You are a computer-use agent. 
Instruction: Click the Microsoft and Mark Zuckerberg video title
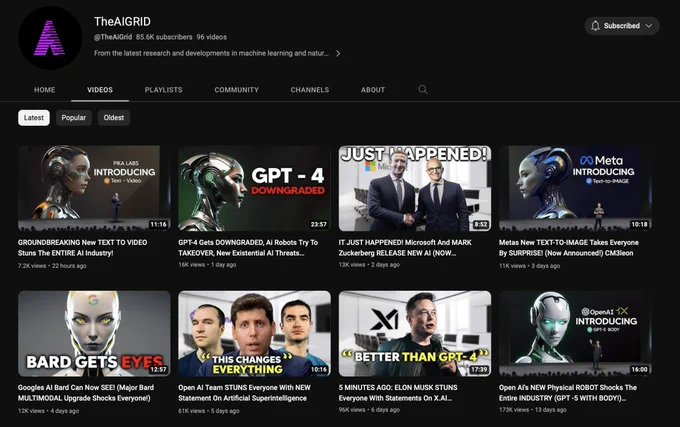413,246
